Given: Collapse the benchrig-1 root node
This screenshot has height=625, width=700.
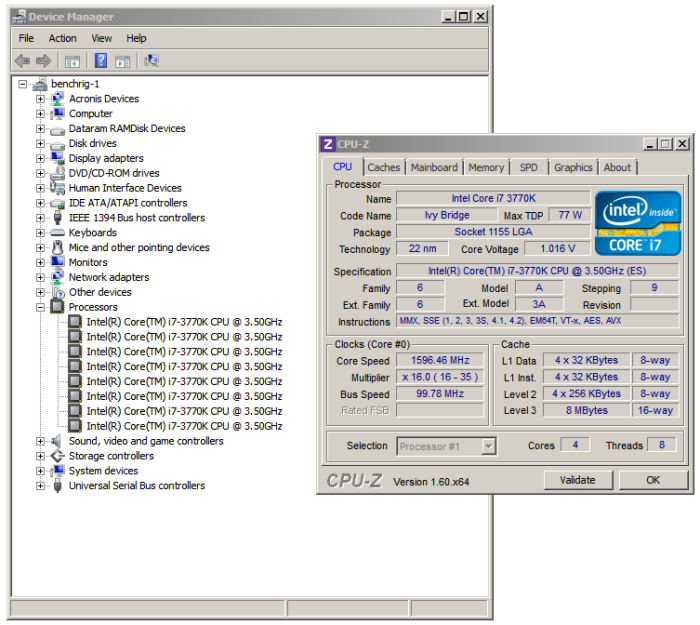Looking at the screenshot, I should (x=22, y=84).
